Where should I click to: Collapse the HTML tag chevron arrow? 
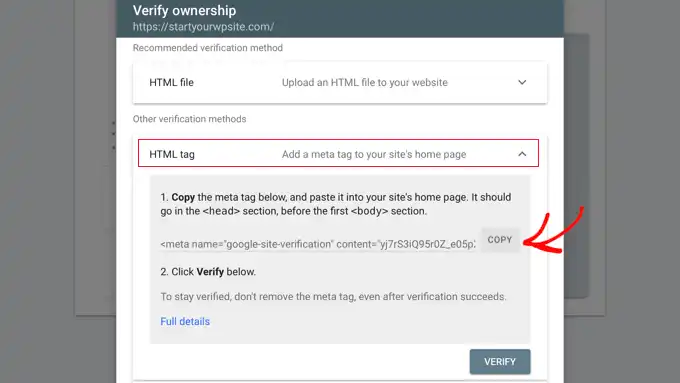pos(522,154)
